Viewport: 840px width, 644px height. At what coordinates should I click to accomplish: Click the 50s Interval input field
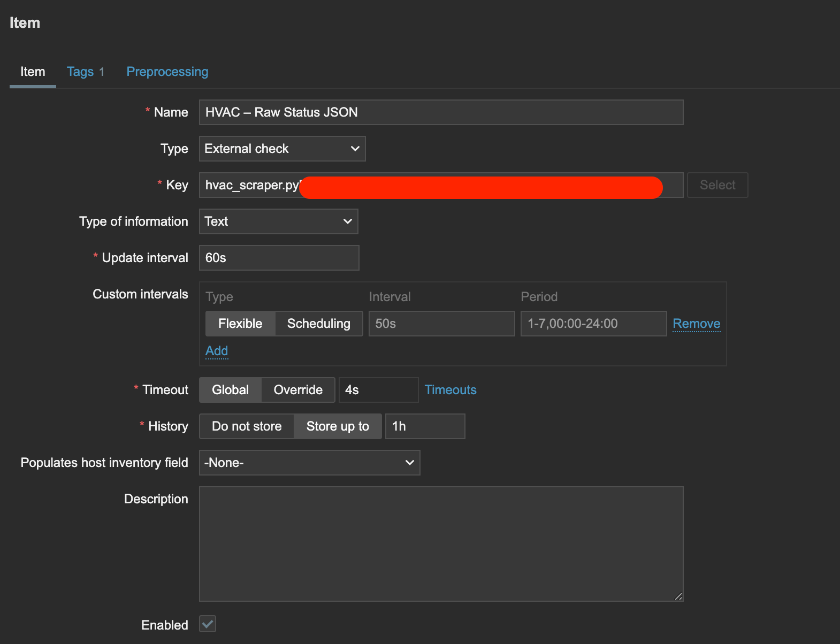click(x=441, y=324)
